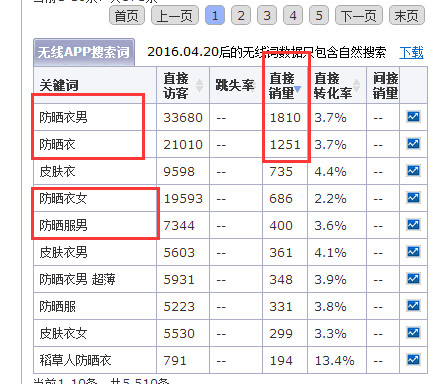This screenshot has height=384, width=440.
Task: Click sales value 1251
Action: (285, 145)
